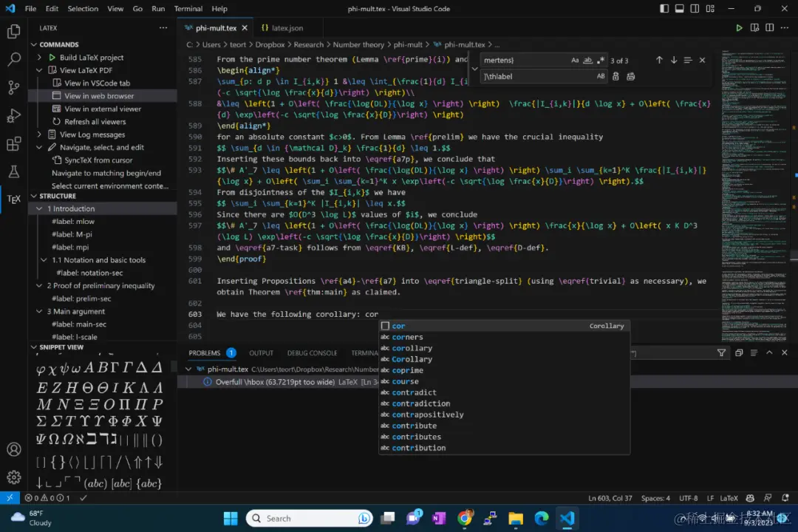
Task: Toggle Match Case in find box
Action: click(575, 60)
